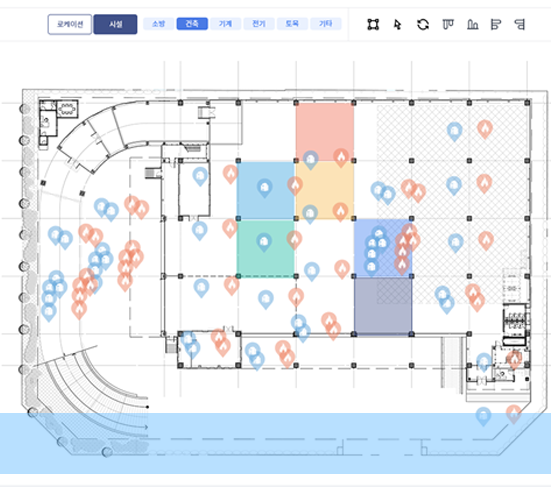The height and width of the screenshot is (500, 551).
Task: Switch to the 로케이션 tab
Action: (x=70, y=24)
